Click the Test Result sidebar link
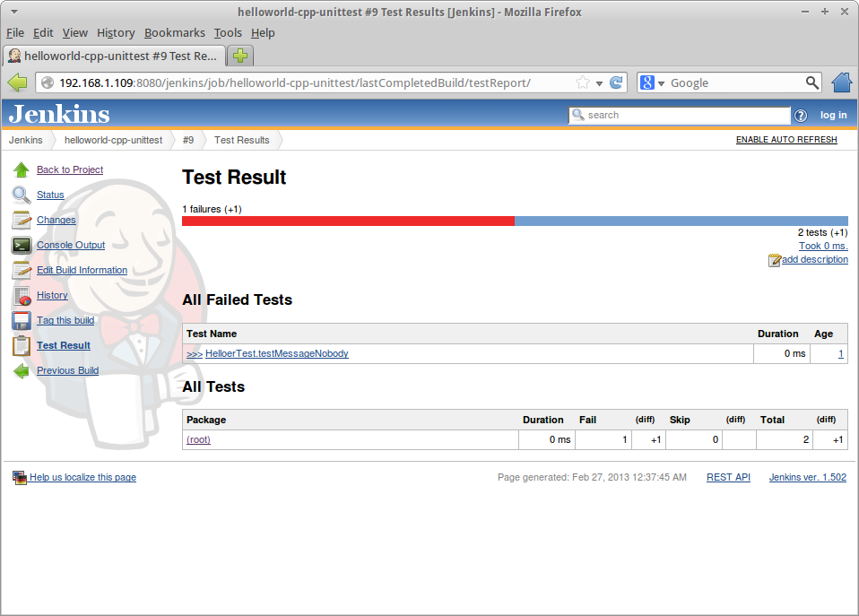859x616 pixels. (64, 346)
